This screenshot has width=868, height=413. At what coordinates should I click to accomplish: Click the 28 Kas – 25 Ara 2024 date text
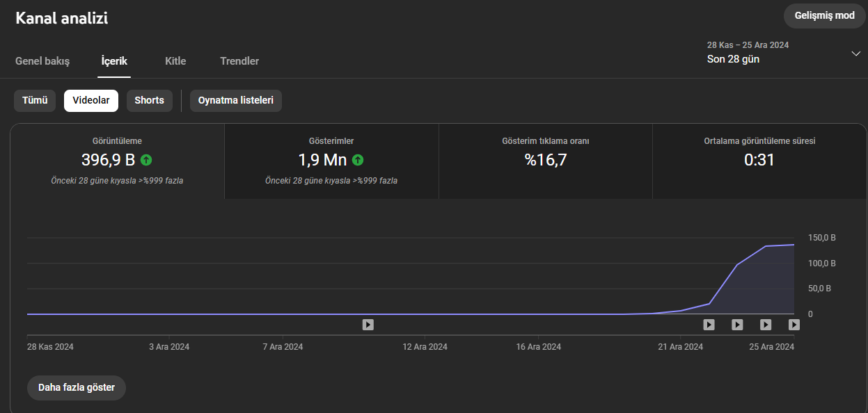click(x=748, y=45)
